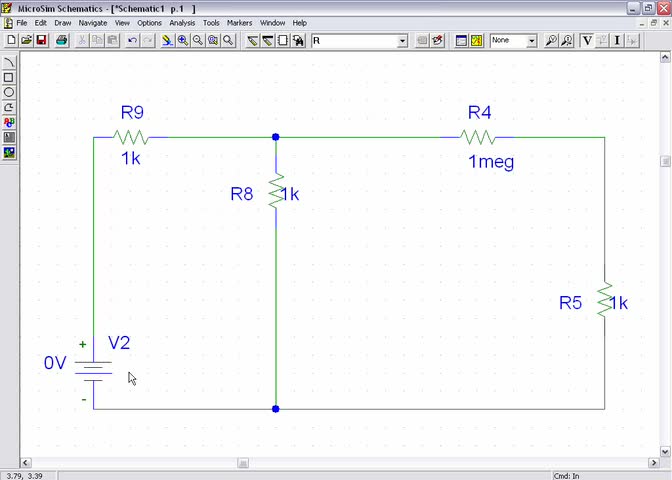Viewport: 672px width, 480px height.
Task: Open the File menu
Action: [x=21, y=23]
